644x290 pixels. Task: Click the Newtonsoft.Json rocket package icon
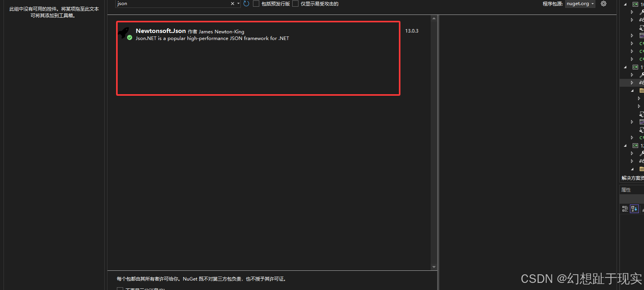click(124, 32)
